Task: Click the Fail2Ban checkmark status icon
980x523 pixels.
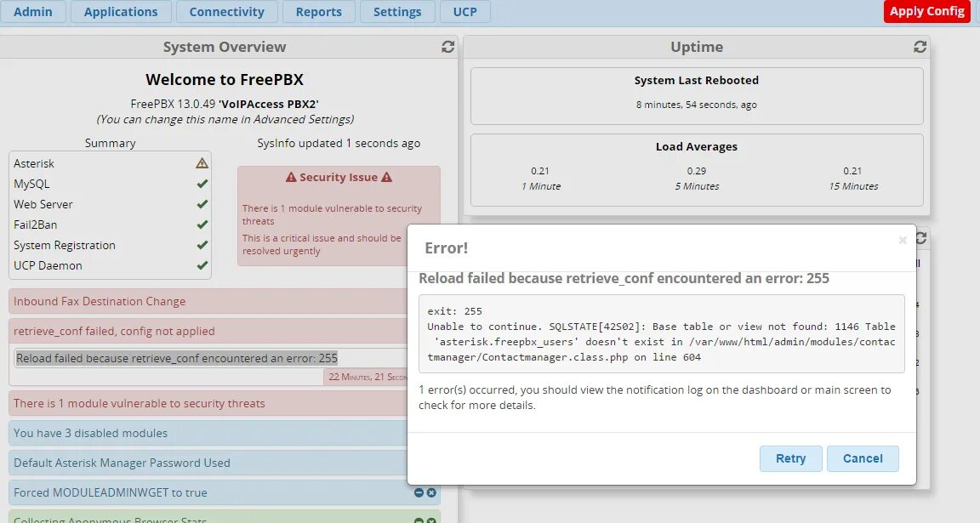Action: (x=202, y=225)
